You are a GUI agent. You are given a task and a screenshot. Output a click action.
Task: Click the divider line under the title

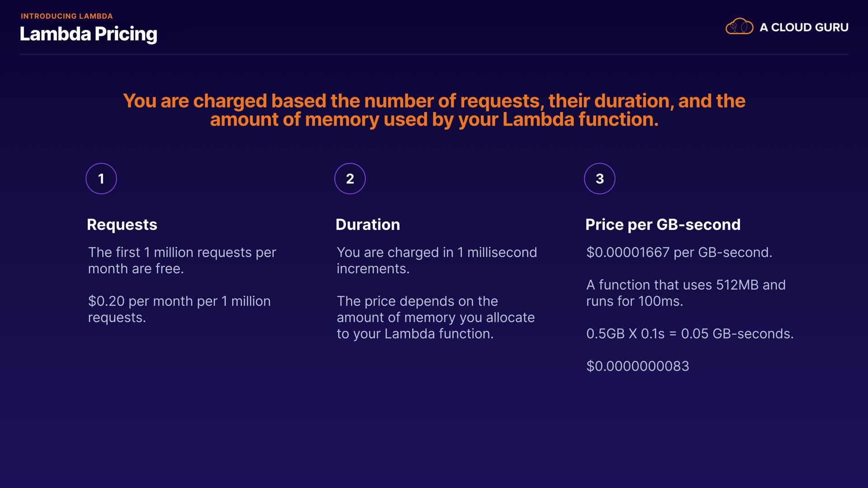coord(434,55)
